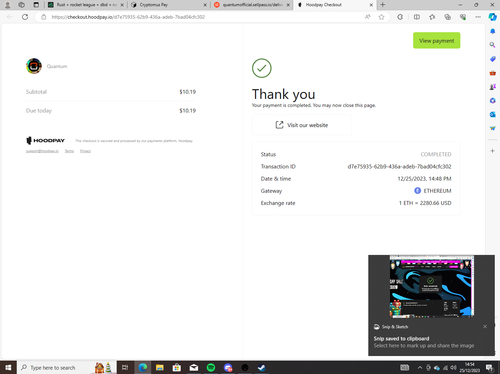
Task: Switch to the quantumofficial.sellpass.io tab
Action: 252,5
